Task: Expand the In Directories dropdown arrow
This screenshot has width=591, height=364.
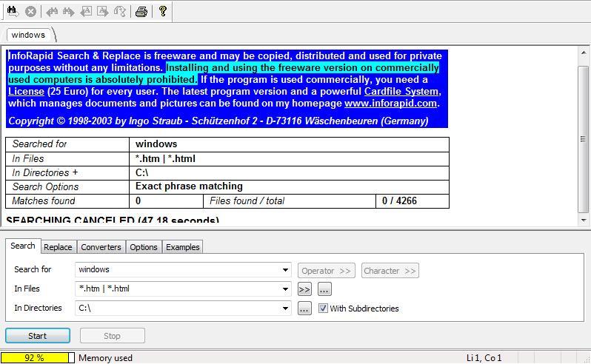Action: tap(285, 309)
